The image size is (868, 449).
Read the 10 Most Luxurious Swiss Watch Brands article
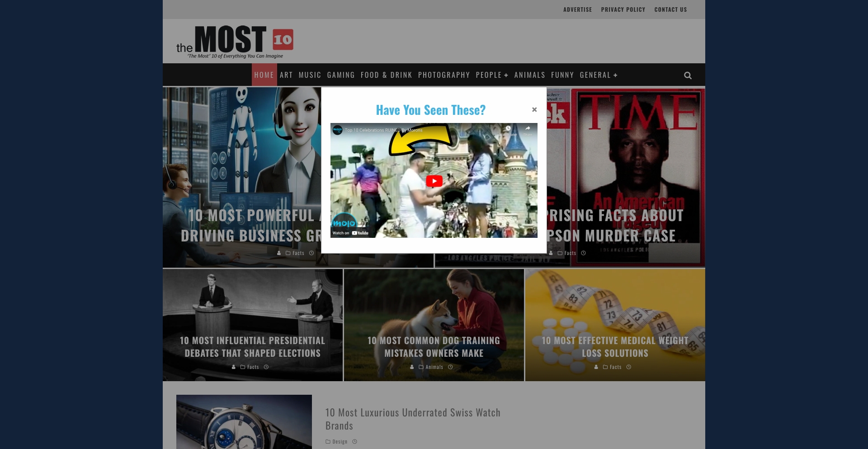(x=413, y=419)
